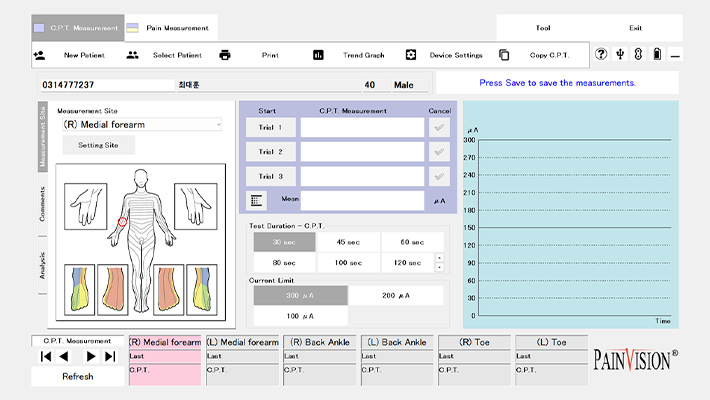Open the Trend Graph chart icon
Image resolution: width=710 pixels, height=400 pixels.
(x=318, y=55)
